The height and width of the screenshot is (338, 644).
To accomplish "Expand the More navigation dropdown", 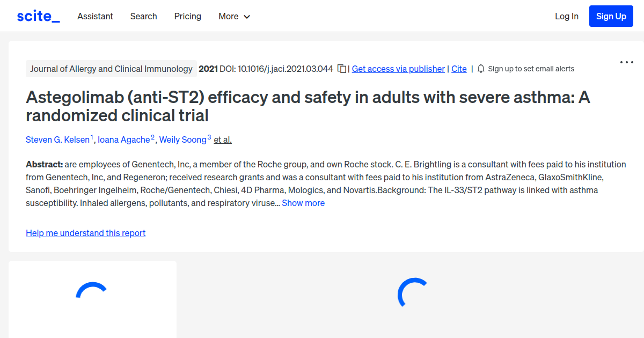I will (234, 16).
